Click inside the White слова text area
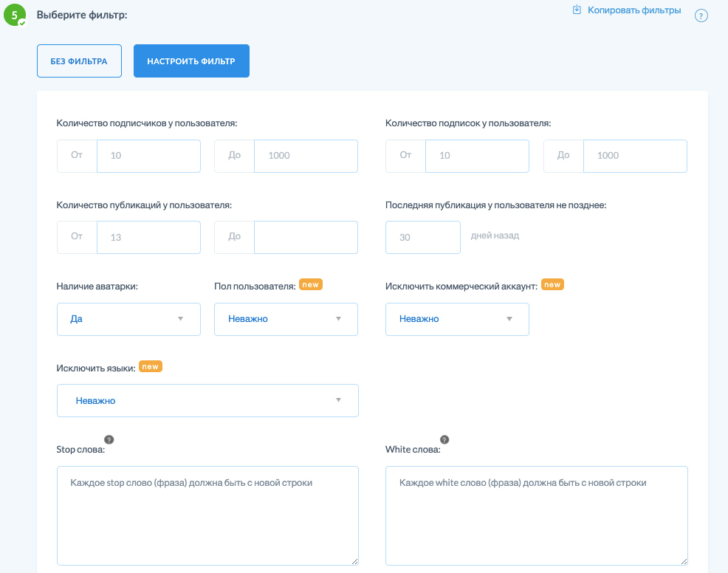728x573 pixels. click(536, 515)
